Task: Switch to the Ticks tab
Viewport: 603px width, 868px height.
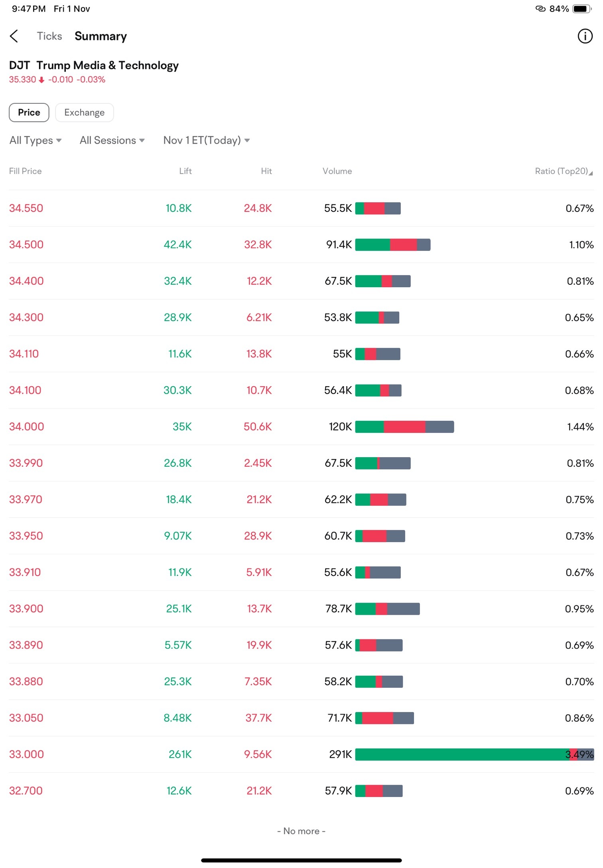Action: point(49,36)
